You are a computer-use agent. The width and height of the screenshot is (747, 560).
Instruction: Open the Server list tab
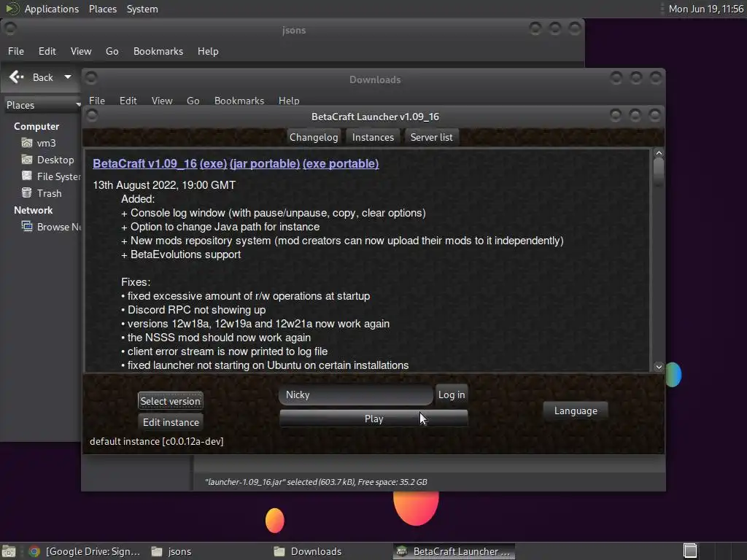pyautogui.click(x=432, y=137)
